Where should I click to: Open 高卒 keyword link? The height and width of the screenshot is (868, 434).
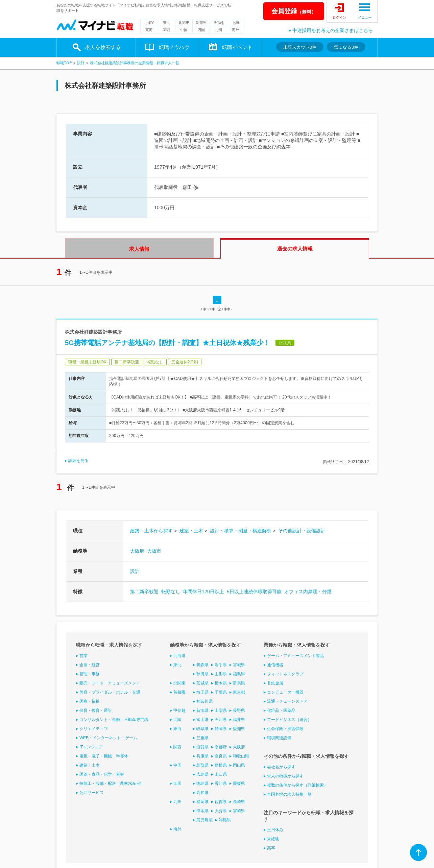point(269,848)
